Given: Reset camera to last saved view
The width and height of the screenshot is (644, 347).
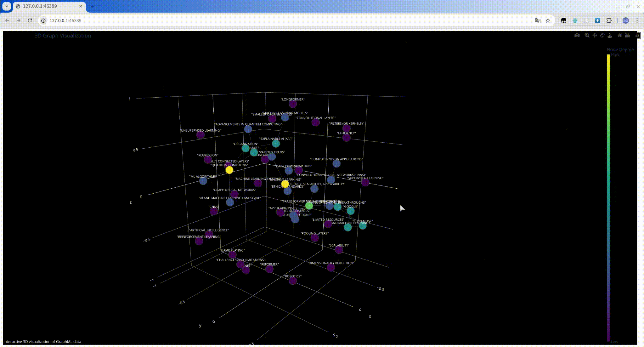Looking at the screenshot, I should pyautogui.click(x=627, y=35).
